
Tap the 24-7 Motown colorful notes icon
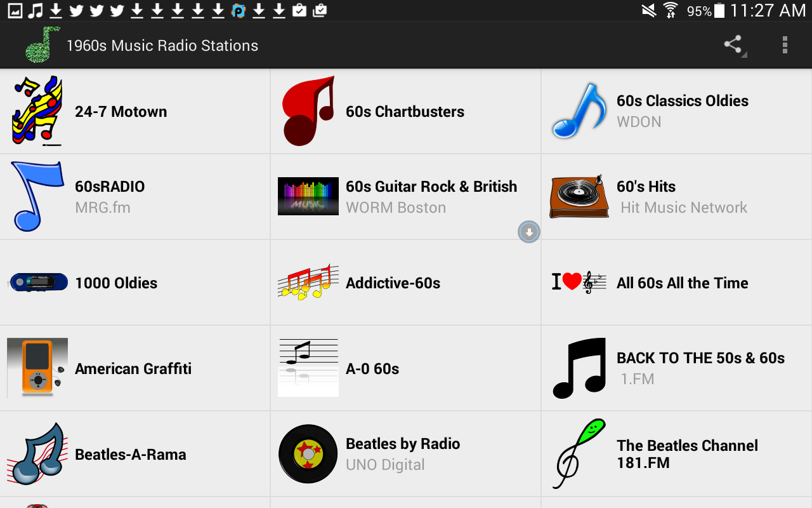(x=37, y=111)
